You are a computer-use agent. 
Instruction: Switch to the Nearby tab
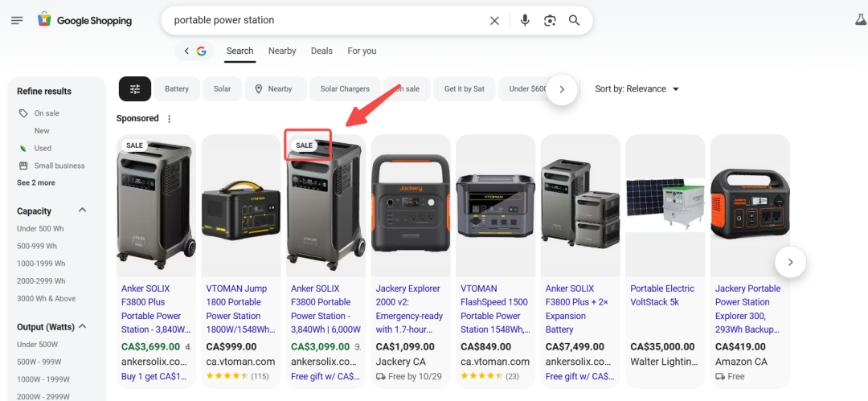click(282, 51)
